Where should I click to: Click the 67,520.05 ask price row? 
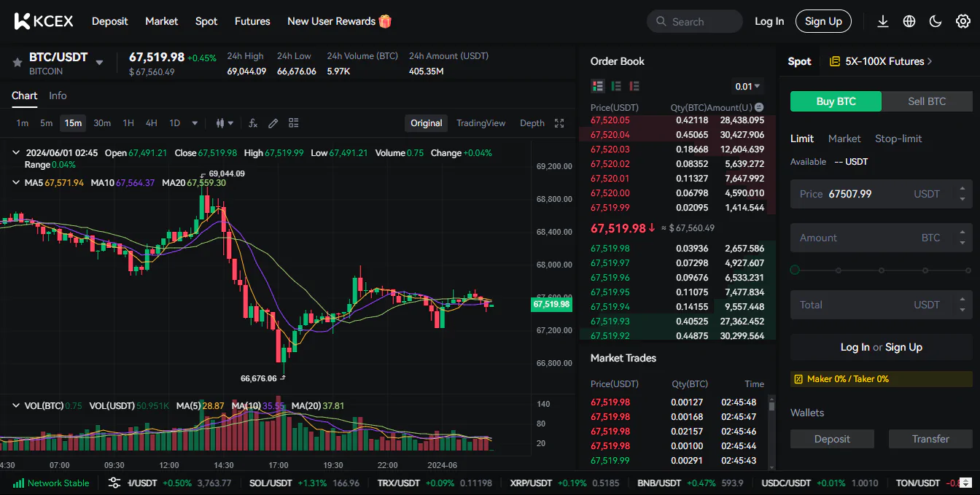(x=677, y=120)
